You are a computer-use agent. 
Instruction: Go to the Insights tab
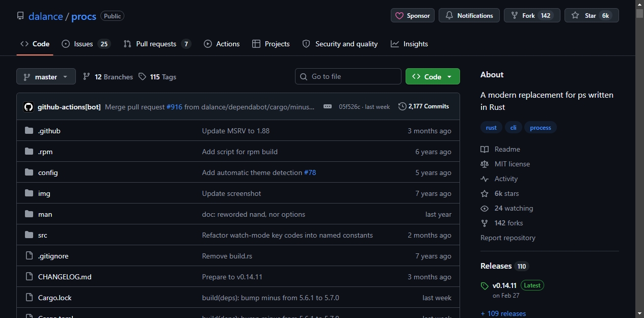click(410, 44)
